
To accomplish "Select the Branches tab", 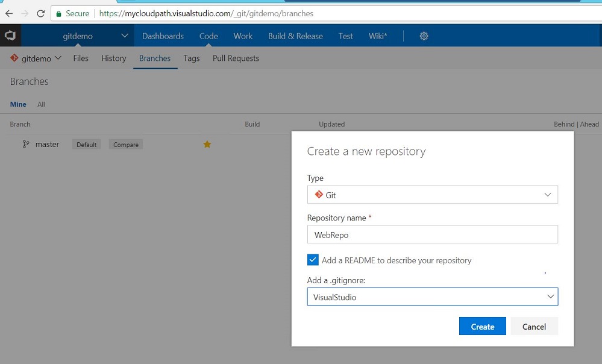I will tap(155, 58).
